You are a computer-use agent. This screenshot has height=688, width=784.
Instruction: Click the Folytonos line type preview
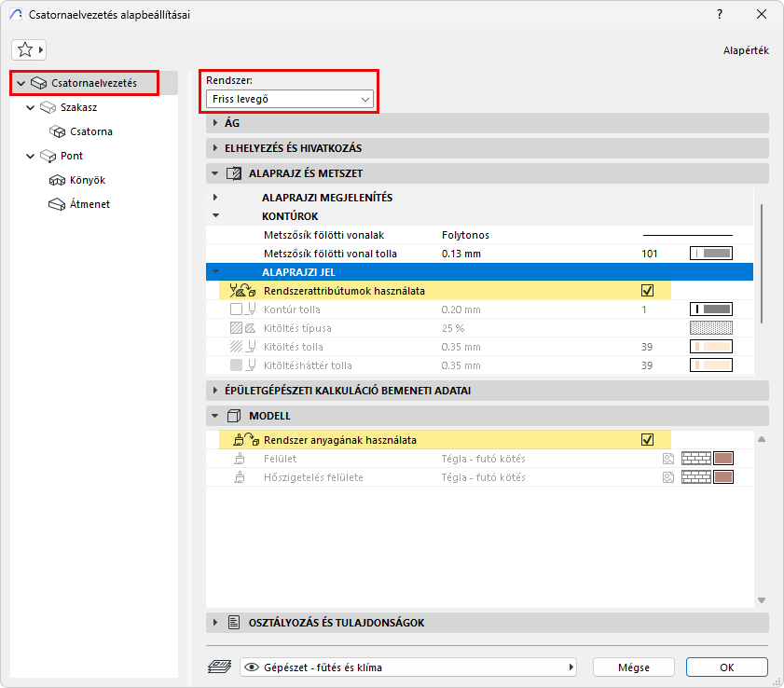point(687,235)
